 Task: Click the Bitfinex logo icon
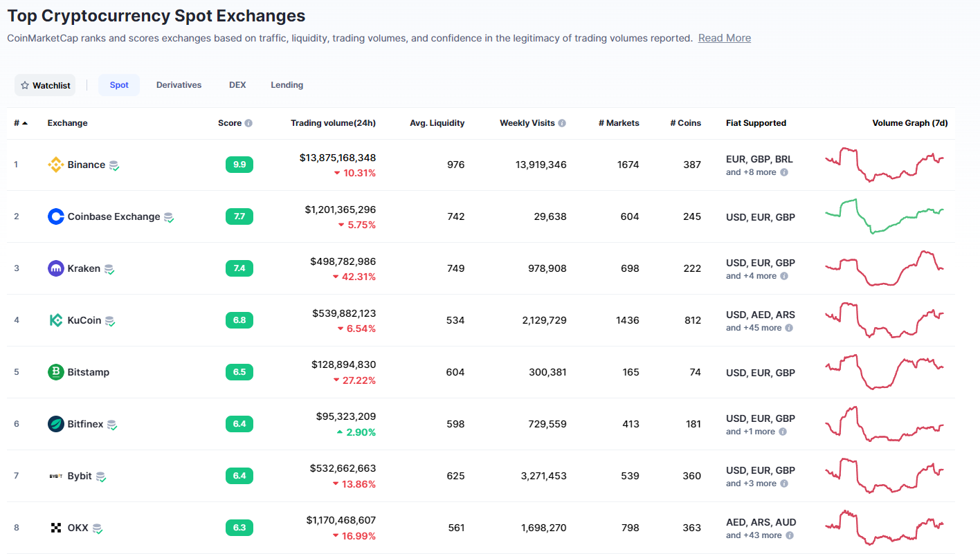[56, 424]
